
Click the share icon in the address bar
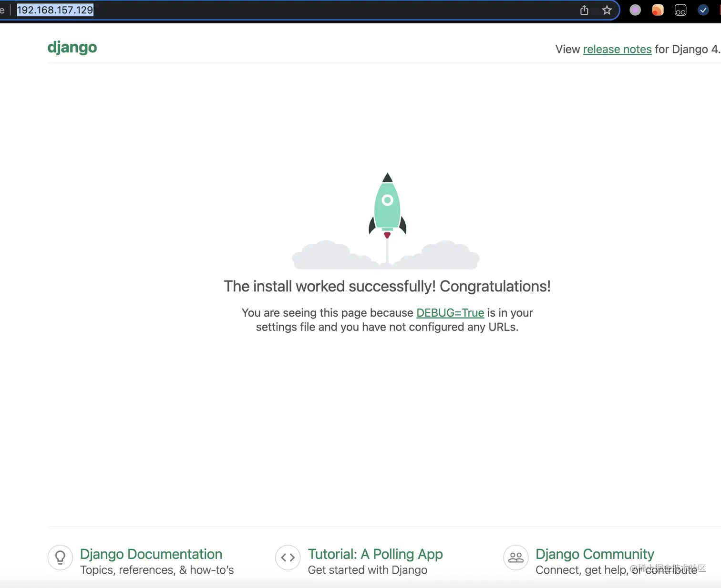[x=584, y=10]
